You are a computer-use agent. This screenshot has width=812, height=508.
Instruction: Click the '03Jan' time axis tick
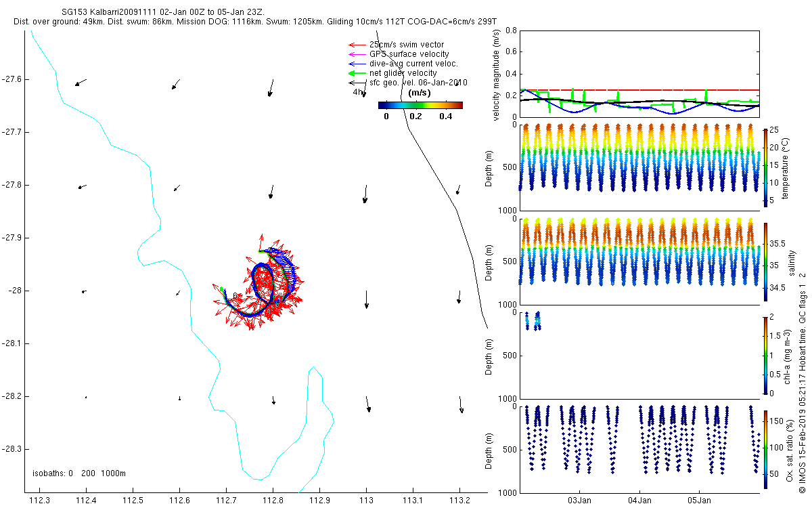(580, 501)
